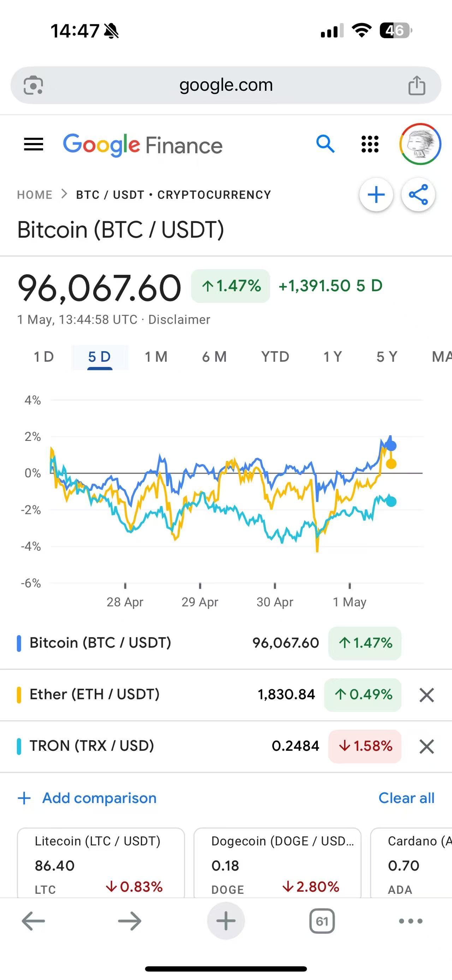The width and height of the screenshot is (452, 980).
Task: Select the YTD chart range
Action: coord(275,357)
